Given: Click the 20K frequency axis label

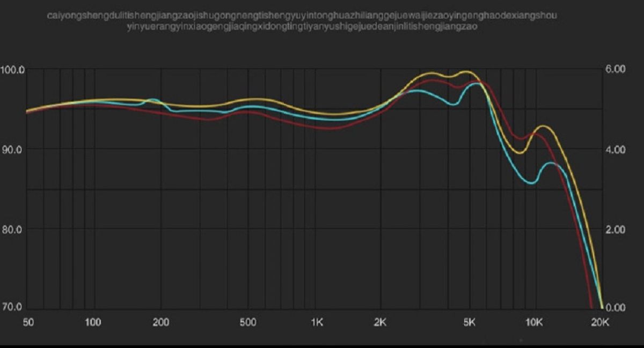Looking at the screenshot, I should pos(599,322).
